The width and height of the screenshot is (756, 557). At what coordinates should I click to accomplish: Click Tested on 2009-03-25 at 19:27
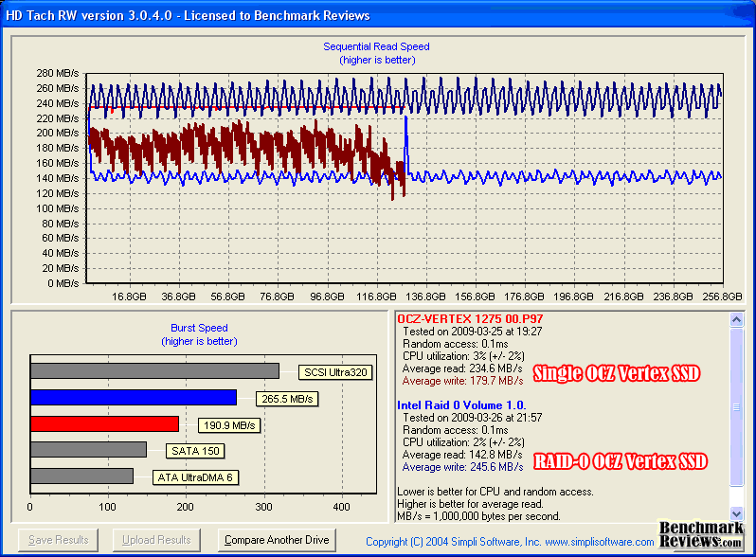pyautogui.click(x=473, y=332)
